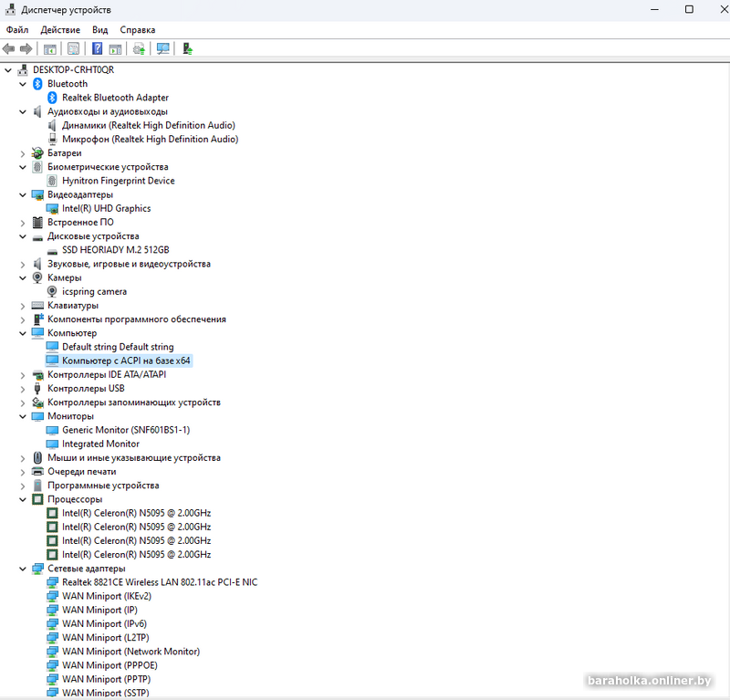
Task: Click the Properties toolbar icon
Action: coord(74,48)
